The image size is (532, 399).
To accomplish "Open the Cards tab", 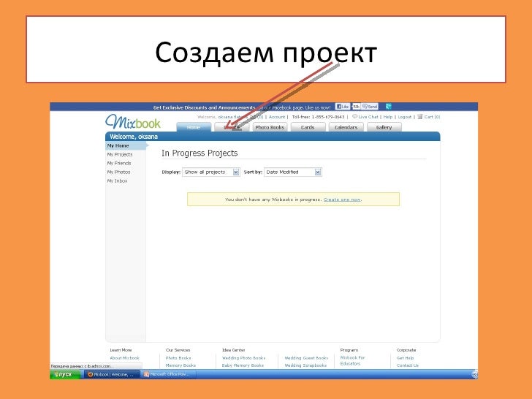I will coord(308,127).
